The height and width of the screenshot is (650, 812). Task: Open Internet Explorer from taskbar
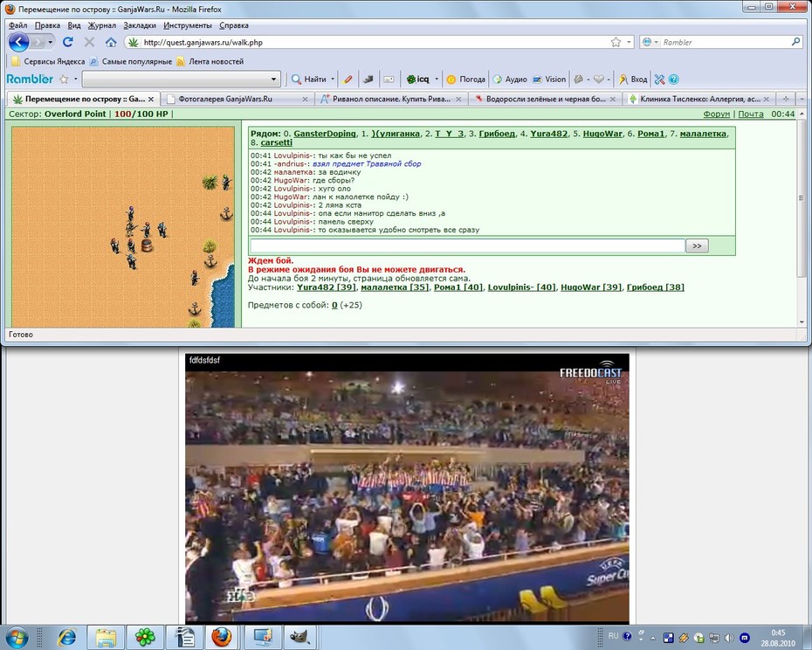click(x=67, y=637)
